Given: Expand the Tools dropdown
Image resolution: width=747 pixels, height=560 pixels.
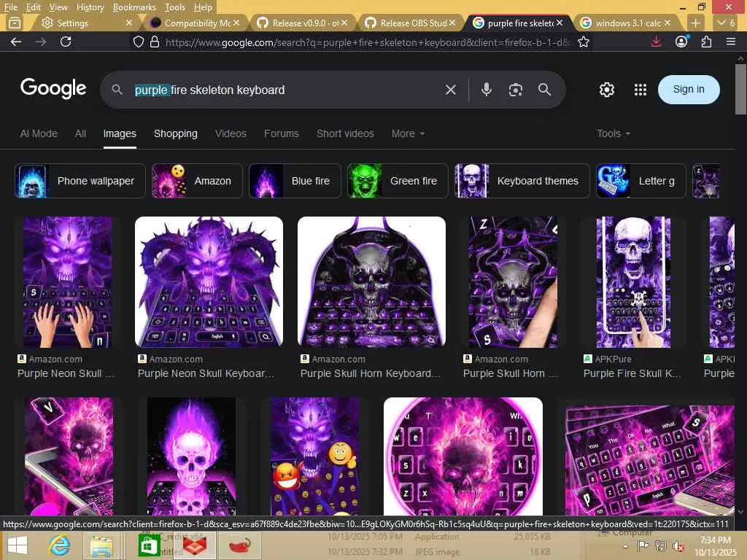Looking at the screenshot, I should (x=614, y=134).
